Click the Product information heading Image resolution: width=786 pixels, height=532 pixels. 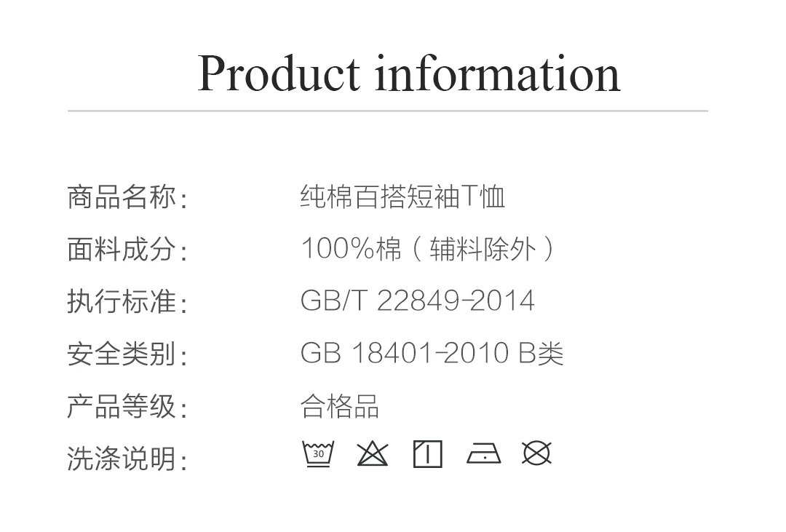point(409,74)
